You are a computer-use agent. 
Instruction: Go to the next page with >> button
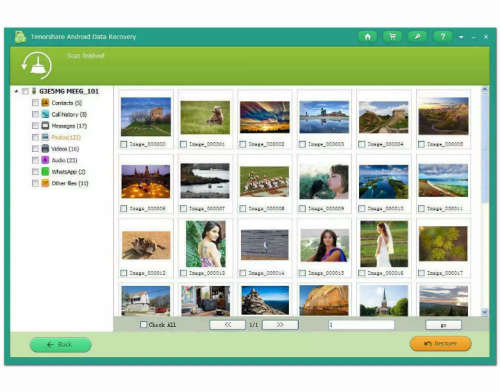click(x=280, y=325)
